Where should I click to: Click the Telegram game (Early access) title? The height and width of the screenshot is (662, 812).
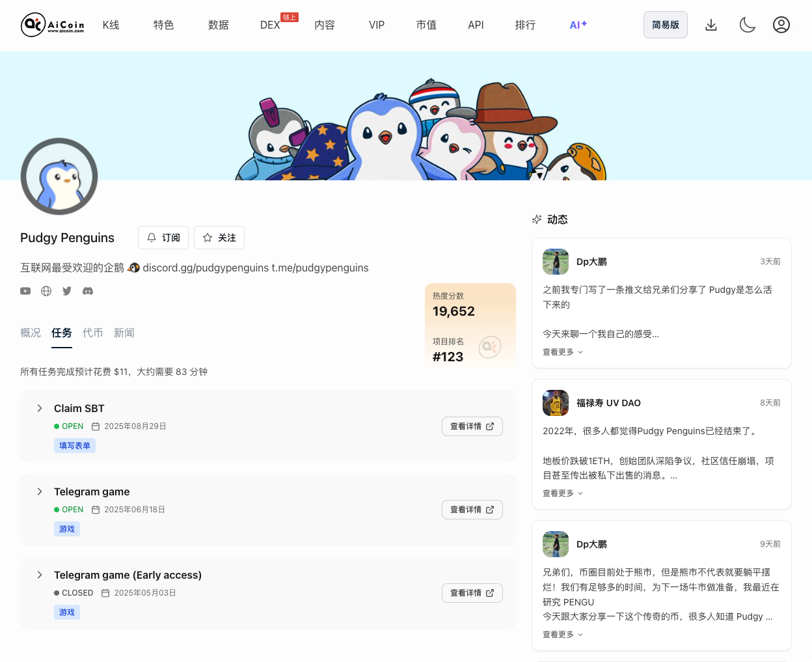128,575
